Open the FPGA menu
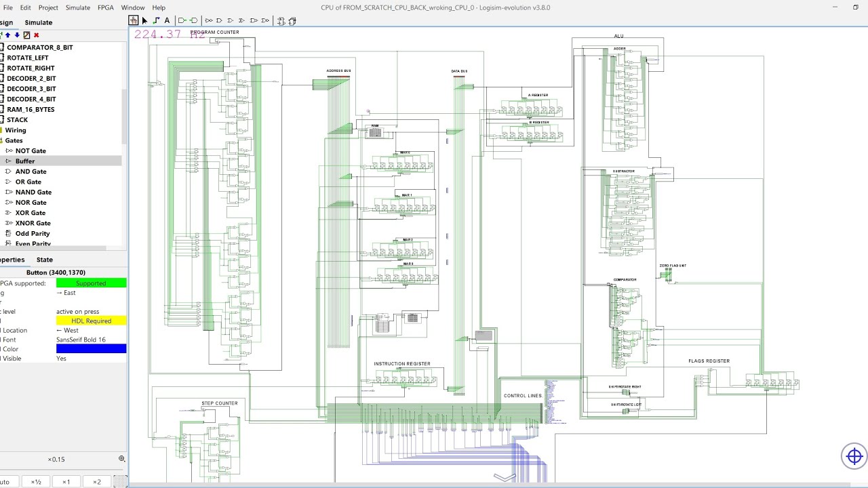 coord(106,7)
